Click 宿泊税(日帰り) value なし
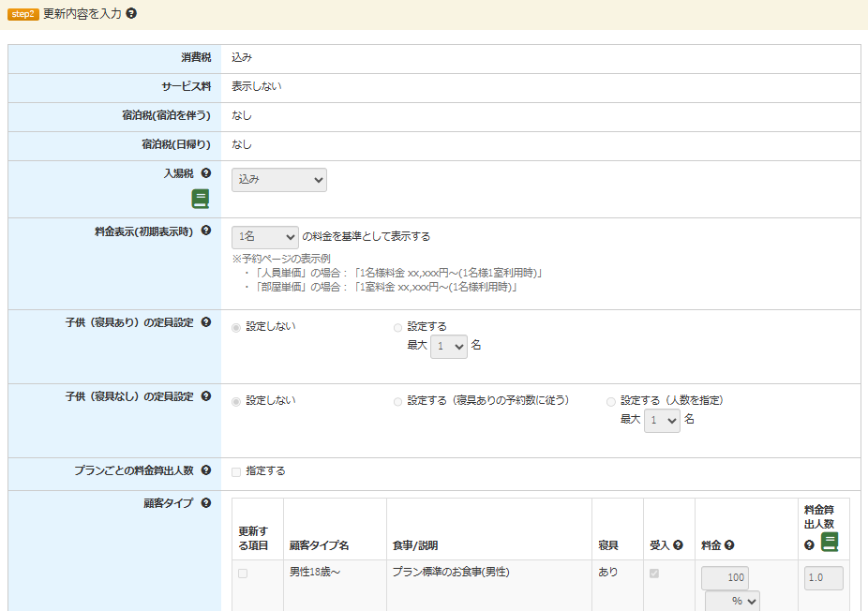The height and width of the screenshot is (611, 868). [x=241, y=144]
